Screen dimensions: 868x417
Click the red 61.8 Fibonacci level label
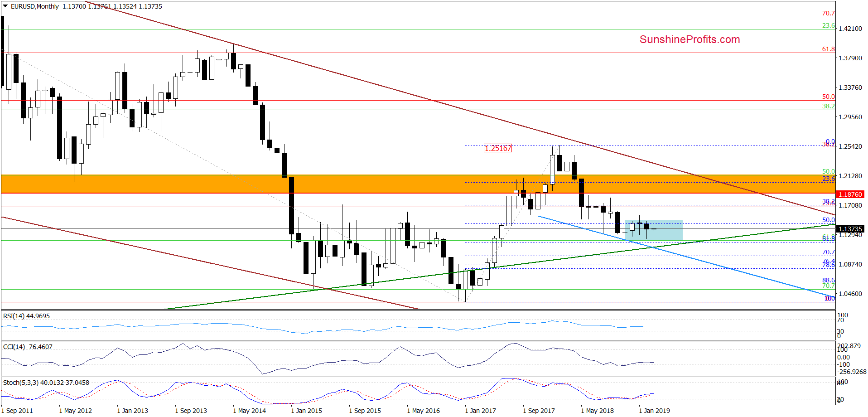829,49
